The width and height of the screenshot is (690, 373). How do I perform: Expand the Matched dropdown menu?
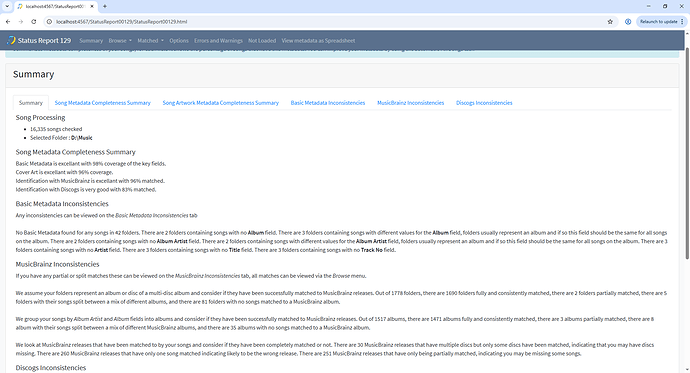150,40
